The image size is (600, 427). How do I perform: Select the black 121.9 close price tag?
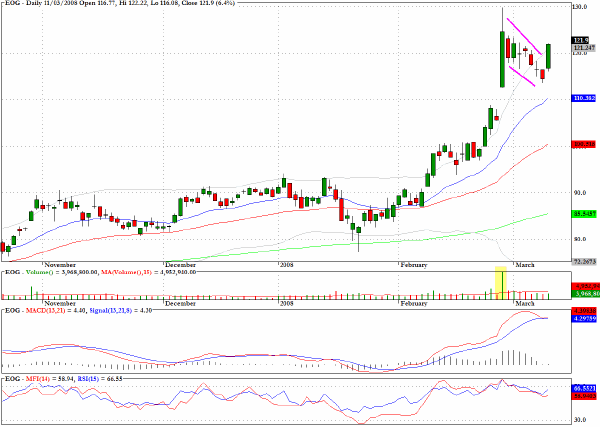(580, 40)
